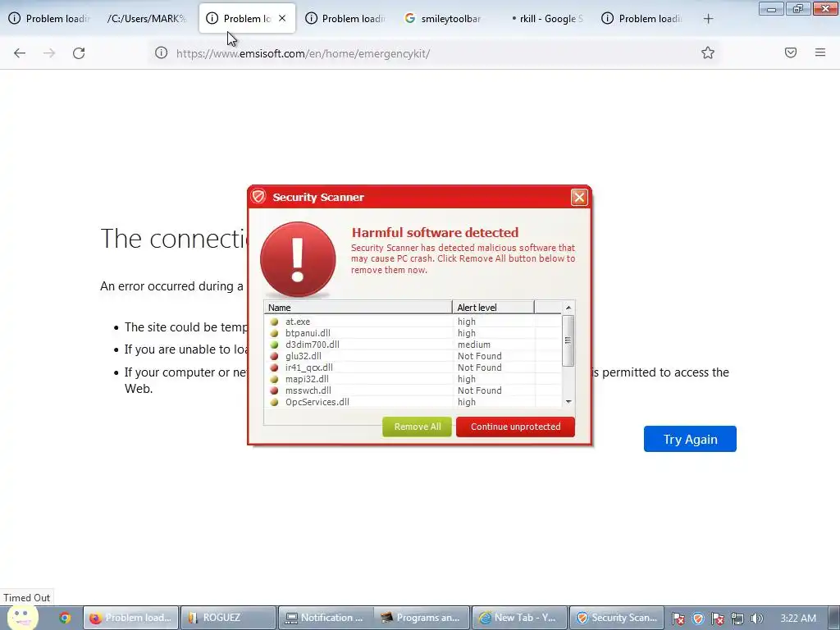Viewport: 840px width, 630px height.
Task: Open a new browser tab
Action: point(708,19)
